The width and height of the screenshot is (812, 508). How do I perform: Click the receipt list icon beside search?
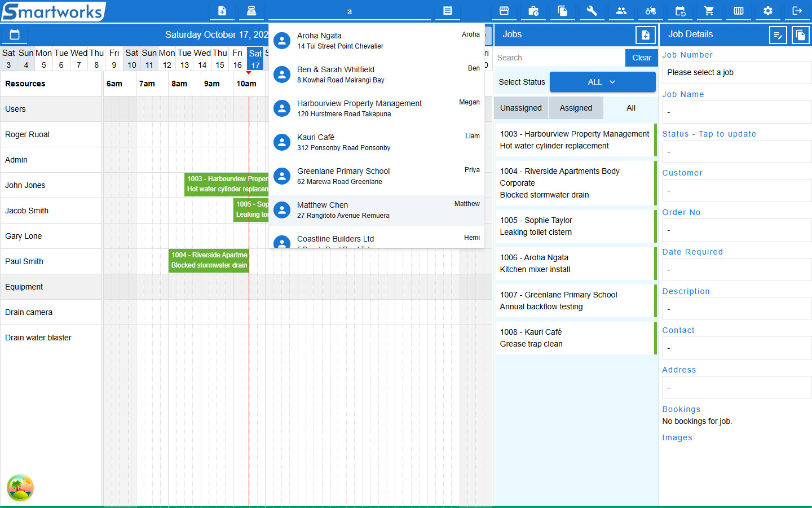(x=448, y=11)
